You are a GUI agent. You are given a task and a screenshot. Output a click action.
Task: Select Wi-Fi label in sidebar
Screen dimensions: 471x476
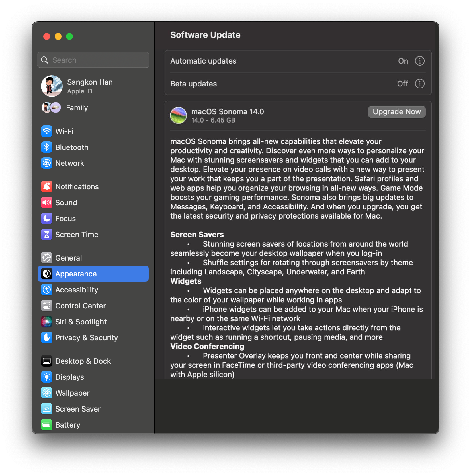click(x=64, y=131)
